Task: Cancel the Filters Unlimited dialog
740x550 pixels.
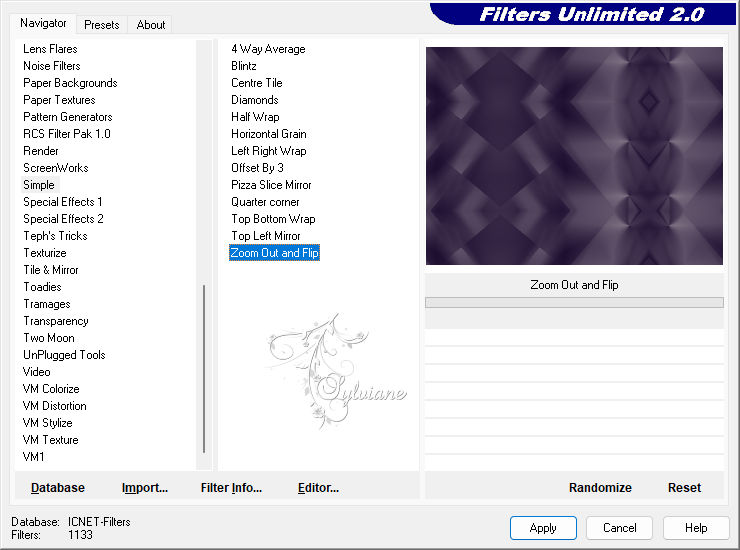Action: pyautogui.click(x=619, y=527)
